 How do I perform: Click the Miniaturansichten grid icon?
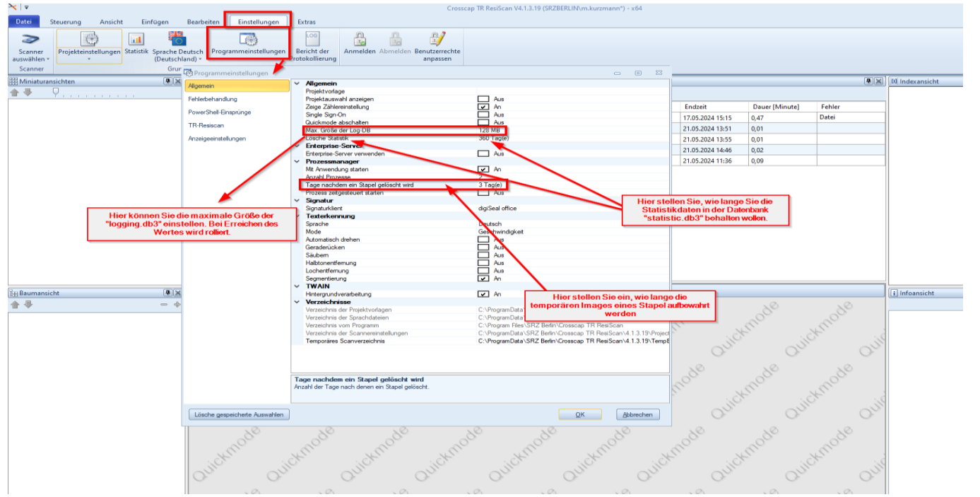[13, 81]
